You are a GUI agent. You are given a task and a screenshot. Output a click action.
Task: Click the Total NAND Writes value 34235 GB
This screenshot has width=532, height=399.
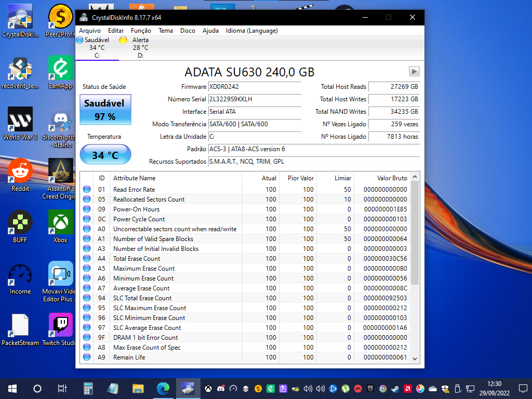(x=394, y=112)
